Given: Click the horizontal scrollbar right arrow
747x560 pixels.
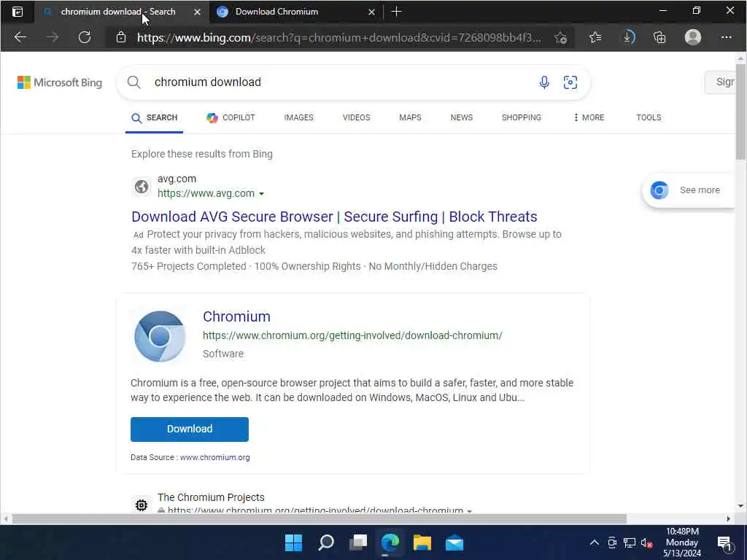Looking at the screenshot, I should pyautogui.click(x=729, y=518).
